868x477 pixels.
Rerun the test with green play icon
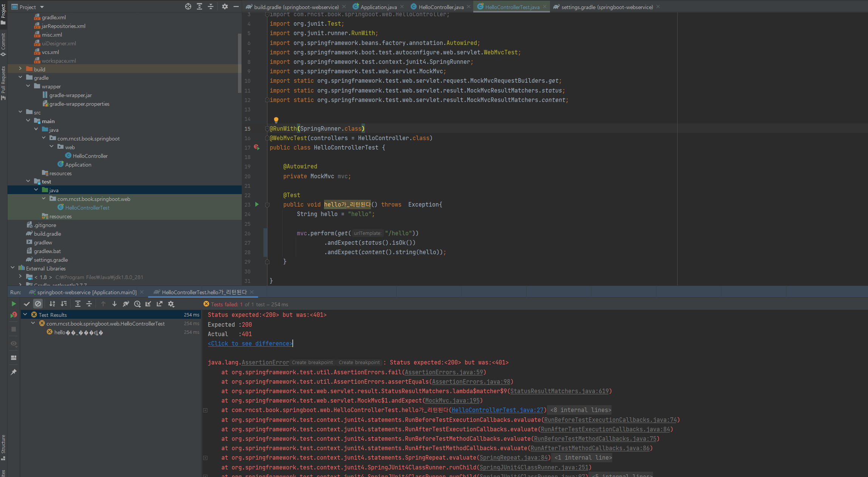pos(14,304)
